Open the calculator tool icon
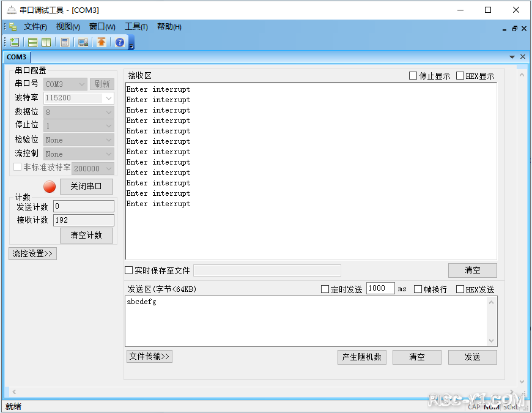The height and width of the screenshot is (413, 532). [x=64, y=42]
